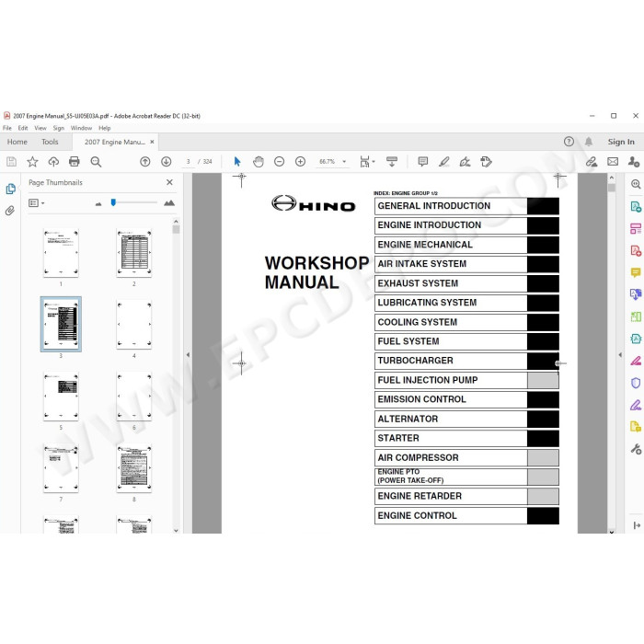Click the stamp tool icon
This screenshot has width=644, height=644.
point(486,162)
